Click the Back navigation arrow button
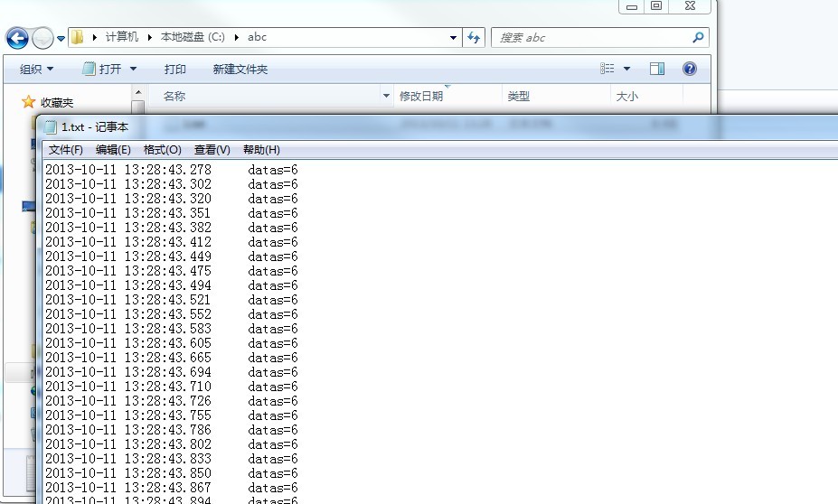The width and height of the screenshot is (838, 504). point(16,38)
